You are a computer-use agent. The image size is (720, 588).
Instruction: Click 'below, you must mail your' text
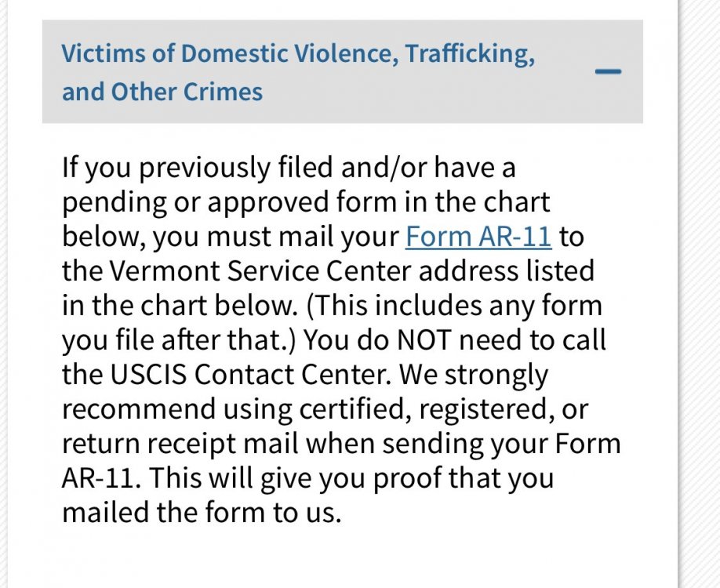(x=230, y=238)
